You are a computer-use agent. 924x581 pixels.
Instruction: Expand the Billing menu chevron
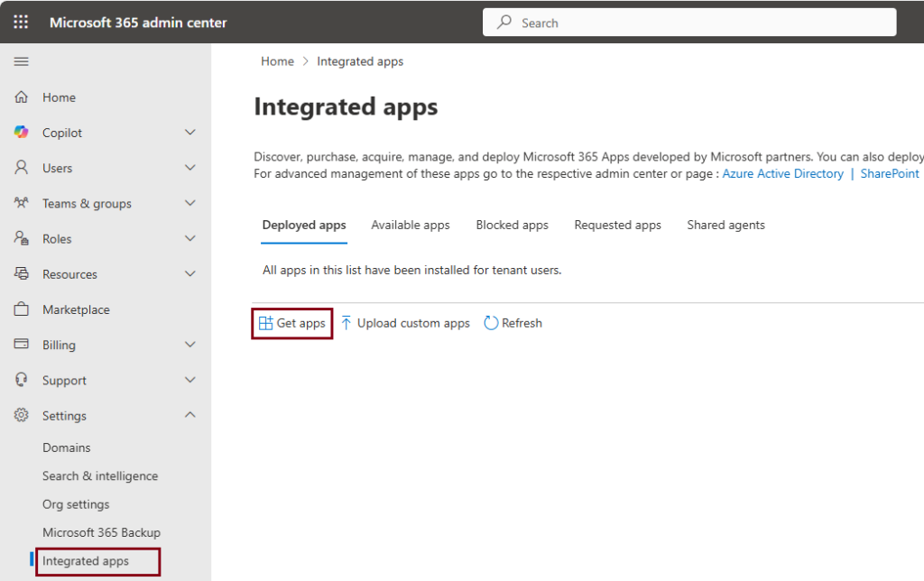pyautogui.click(x=189, y=344)
